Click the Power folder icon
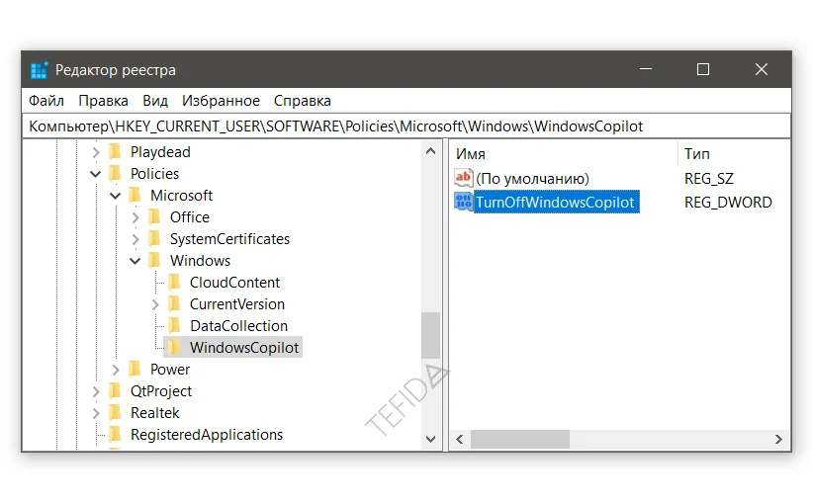Screen dimensions: 813x504 [x=135, y=370]
